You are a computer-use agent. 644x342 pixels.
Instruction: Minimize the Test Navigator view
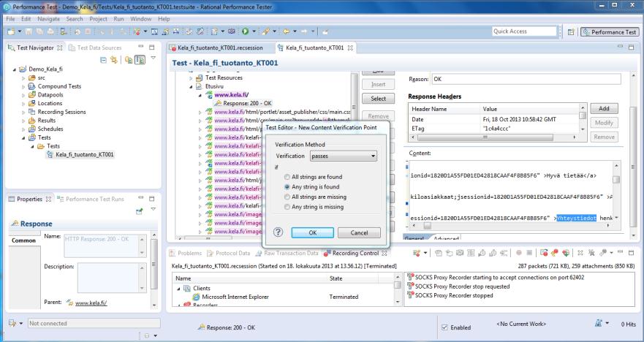click(x=141, y=47)
